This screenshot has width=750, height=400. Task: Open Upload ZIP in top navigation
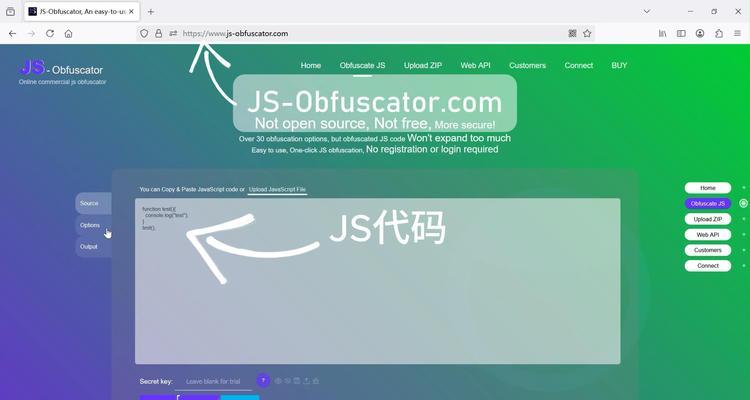[423, 66]
